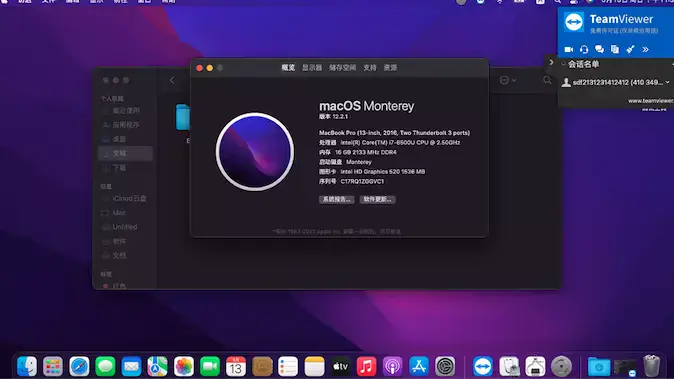This screenshot has height=379, width=674.
Task: Open Apple TV from the Dock
Action: [340, 367]
